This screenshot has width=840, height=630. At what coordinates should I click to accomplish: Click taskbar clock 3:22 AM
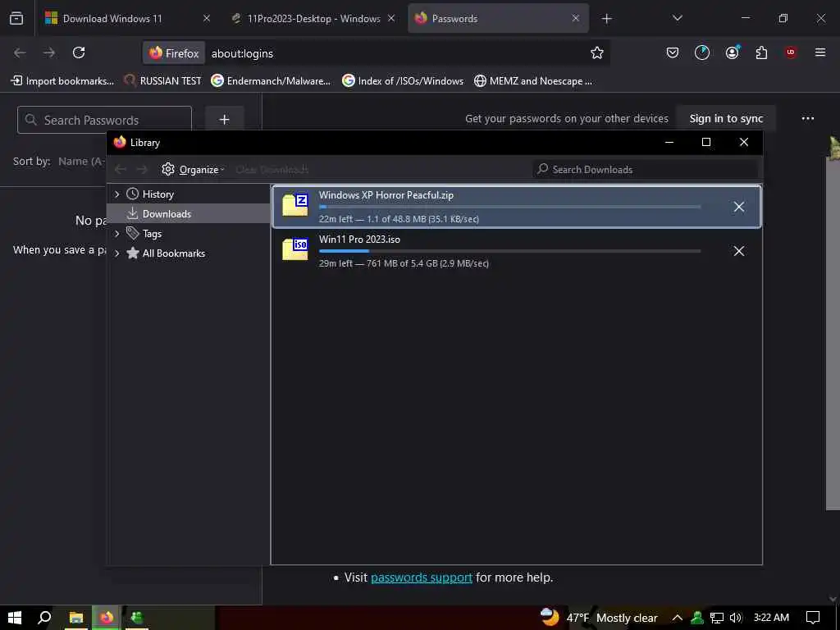tap(771, 618)
